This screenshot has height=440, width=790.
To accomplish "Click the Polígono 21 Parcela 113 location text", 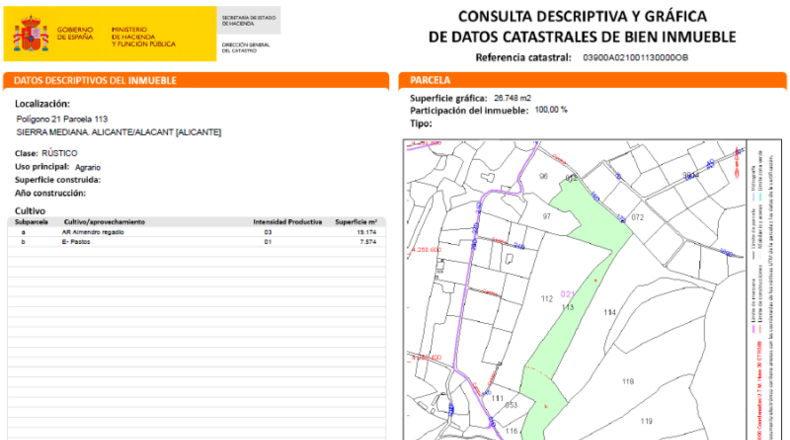I will pos(62,119).
